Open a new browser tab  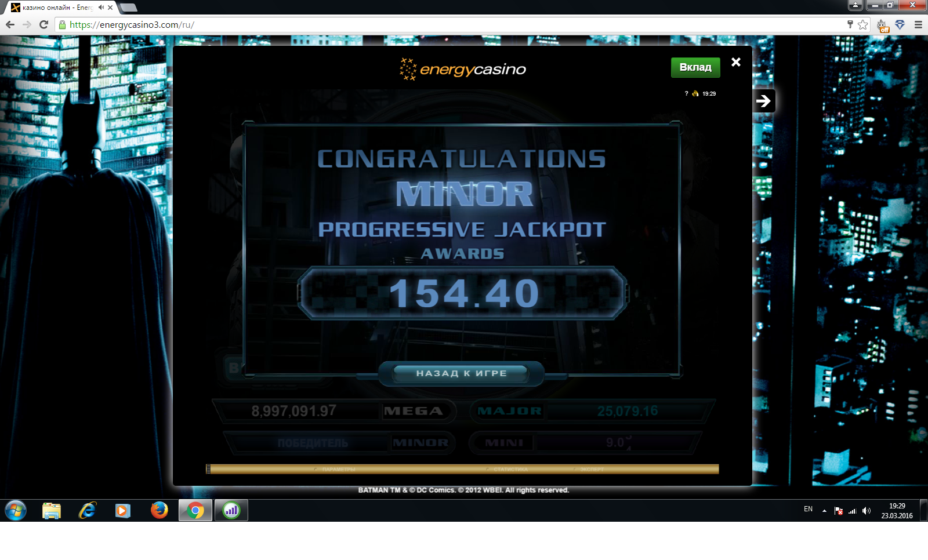128,8
